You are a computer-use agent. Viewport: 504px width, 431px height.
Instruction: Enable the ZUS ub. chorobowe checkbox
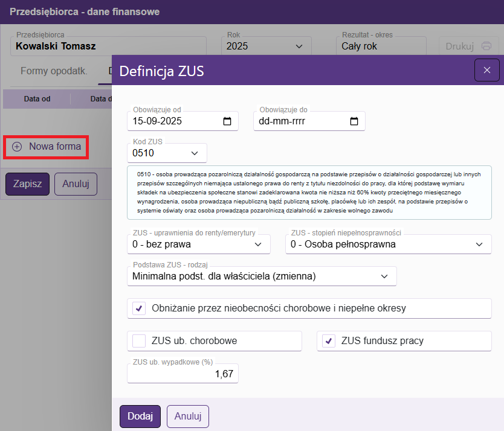click(x=140, y=341)
